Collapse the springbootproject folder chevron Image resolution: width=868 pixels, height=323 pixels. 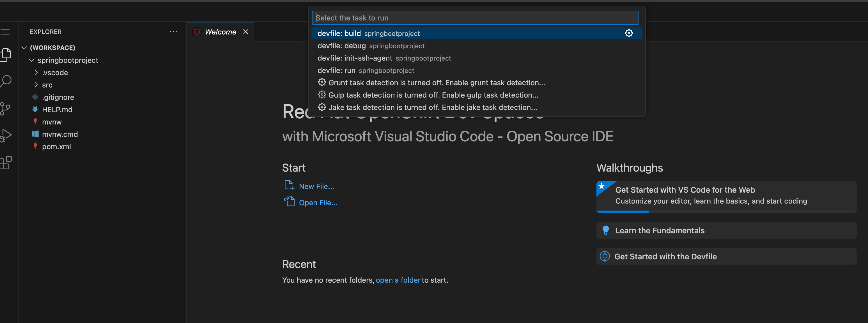pyautogui.click(x=31, y=60)
